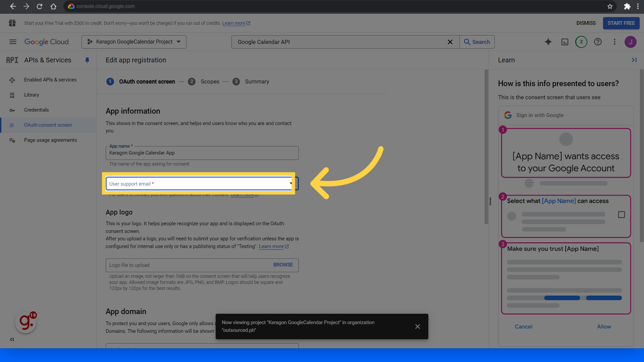Click the Learn panel vertical scrollbar
Screen dimensions: 644x362
pos(642,156)
